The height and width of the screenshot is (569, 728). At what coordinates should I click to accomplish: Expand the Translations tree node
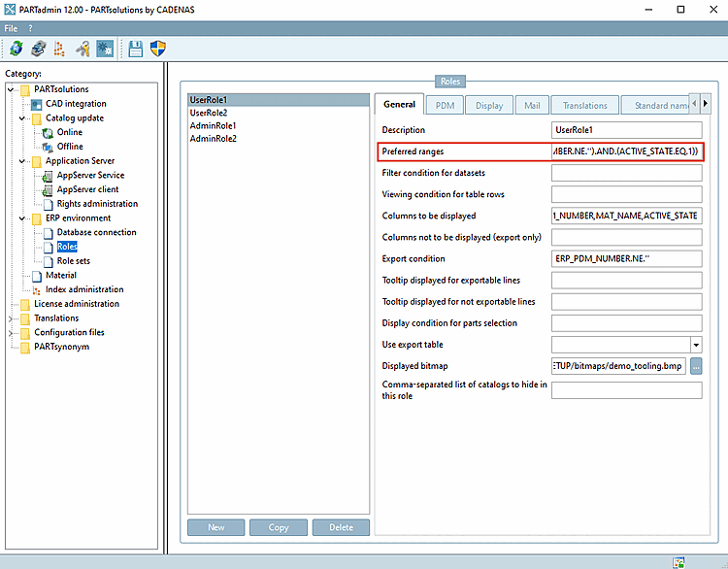(x=11, y=318)
